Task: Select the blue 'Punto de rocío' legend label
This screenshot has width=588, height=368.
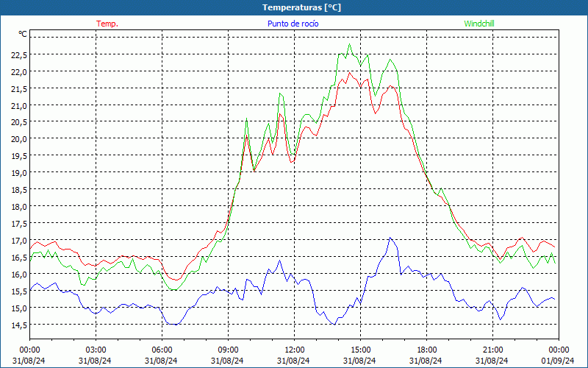Action: click(x=293, y=24)
